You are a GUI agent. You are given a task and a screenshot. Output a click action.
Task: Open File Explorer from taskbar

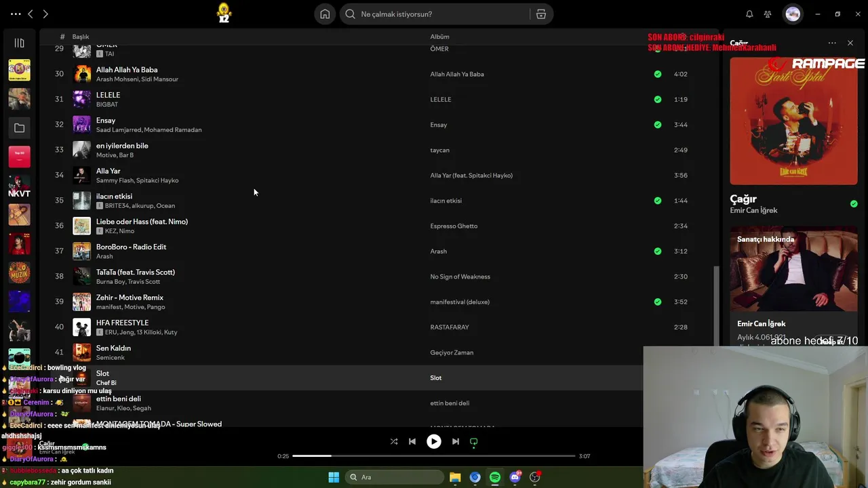click(x=455, y=477)
